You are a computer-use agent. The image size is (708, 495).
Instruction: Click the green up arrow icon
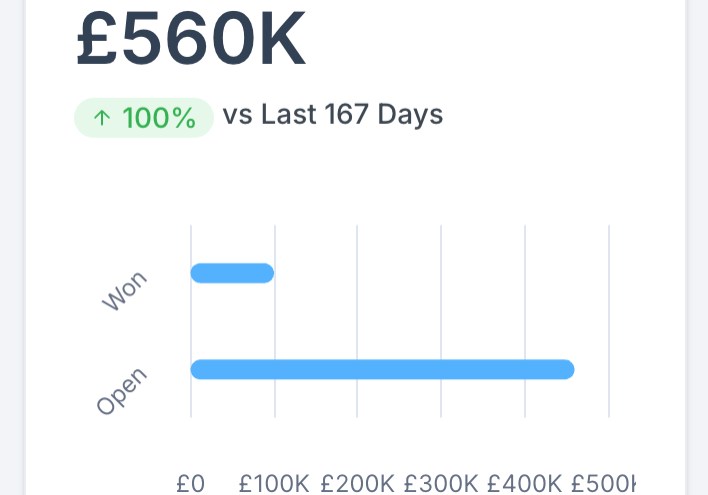[102, 118]
